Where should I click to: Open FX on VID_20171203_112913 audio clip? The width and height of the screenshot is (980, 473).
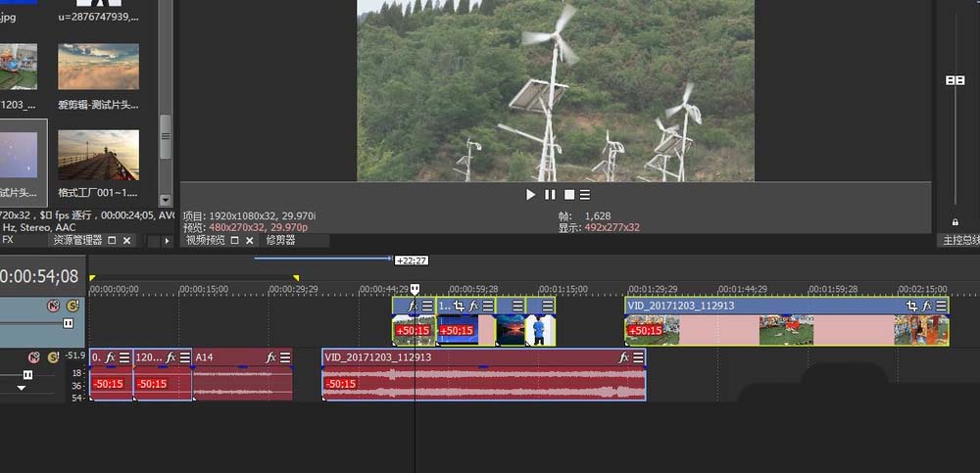coord(623,357)
